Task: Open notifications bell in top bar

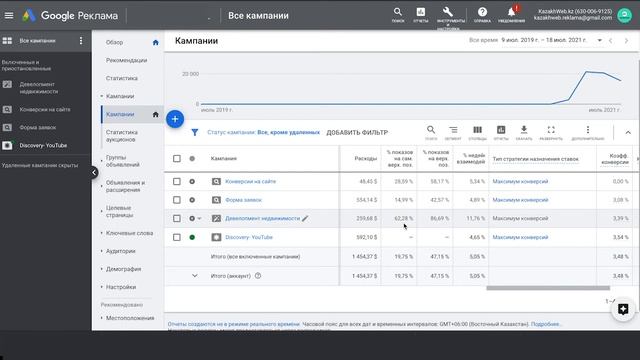Action: (x=511, y=12)
